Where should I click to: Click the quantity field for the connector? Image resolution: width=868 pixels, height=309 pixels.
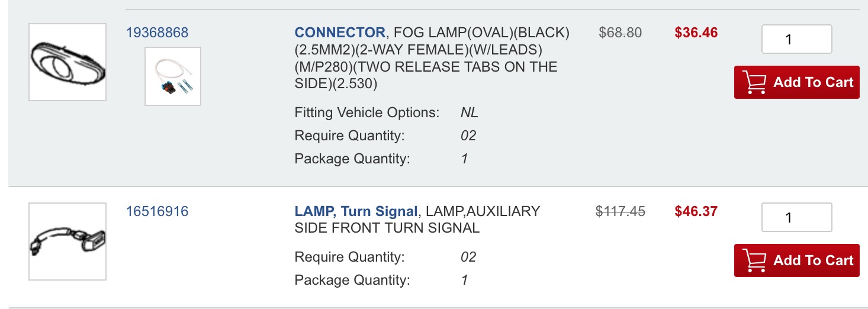point(796,40)
